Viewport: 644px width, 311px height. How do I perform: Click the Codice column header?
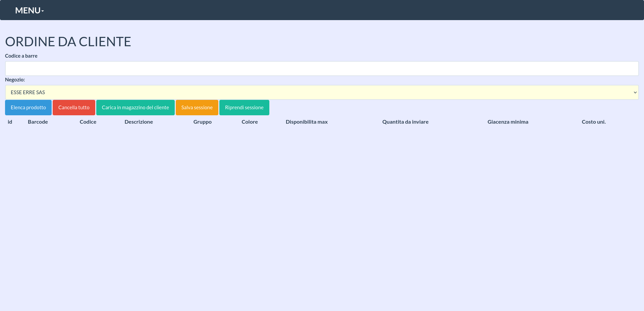point(88,122)
